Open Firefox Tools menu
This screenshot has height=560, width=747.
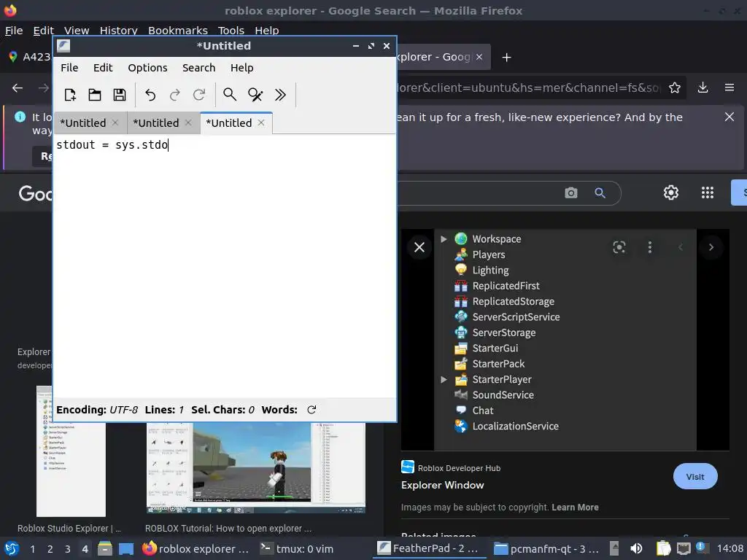click(x=231, y=31)
